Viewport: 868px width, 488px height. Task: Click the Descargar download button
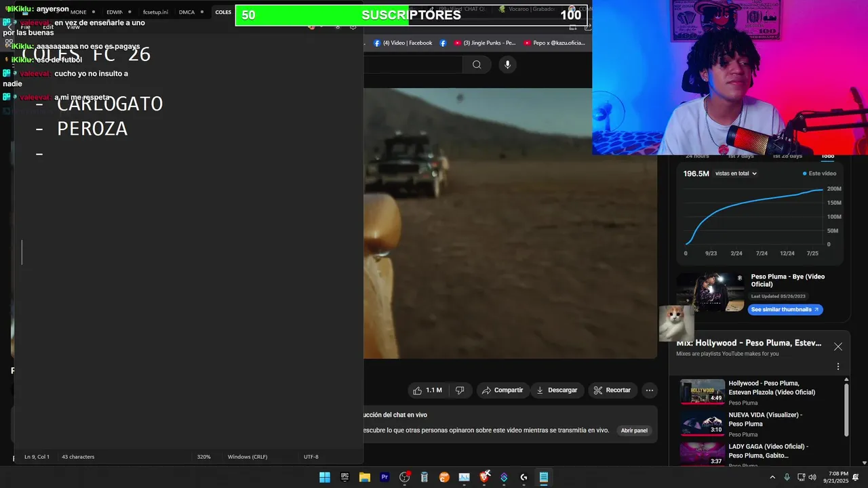click(557, 390)
